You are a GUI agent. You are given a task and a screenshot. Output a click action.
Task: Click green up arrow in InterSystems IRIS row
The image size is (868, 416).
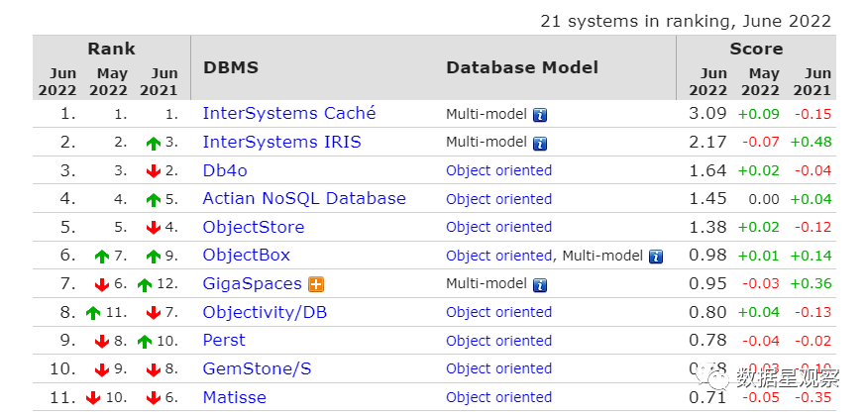pyautogui.click(x=154, y=144)
